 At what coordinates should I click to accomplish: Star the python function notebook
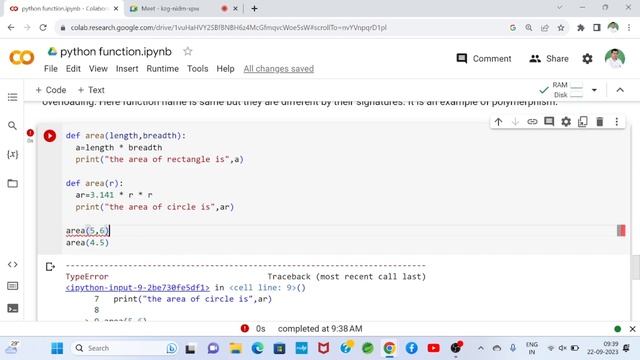[188, 51]
